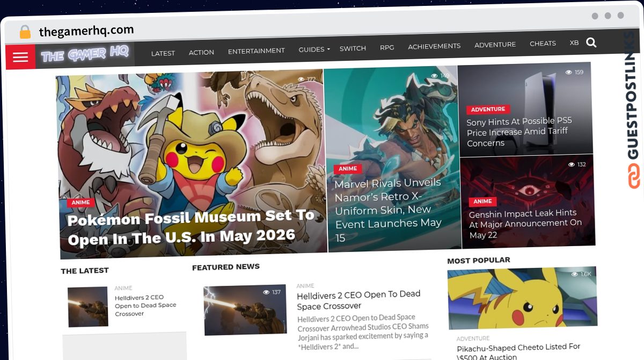
Task: Click the eye icon on the Sony PS5 card
Action: tap(568, 72)
